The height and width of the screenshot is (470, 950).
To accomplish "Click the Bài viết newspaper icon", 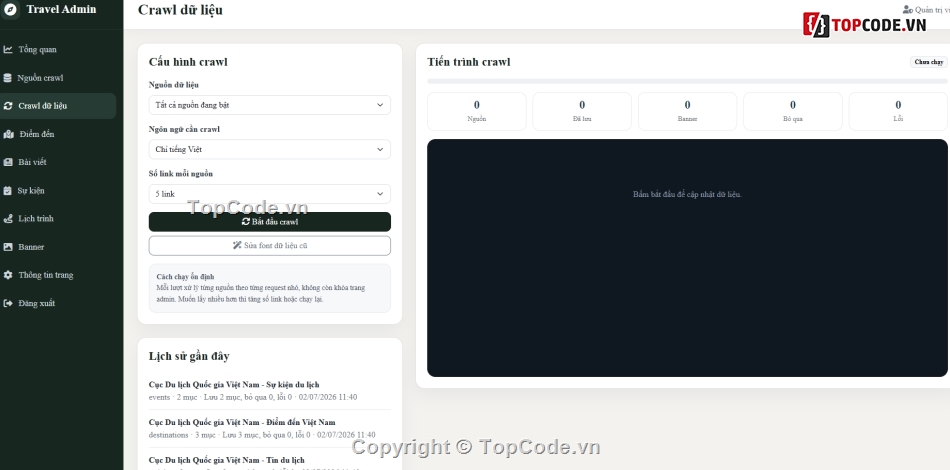I will pyautogui.click(x=8, y=162).
